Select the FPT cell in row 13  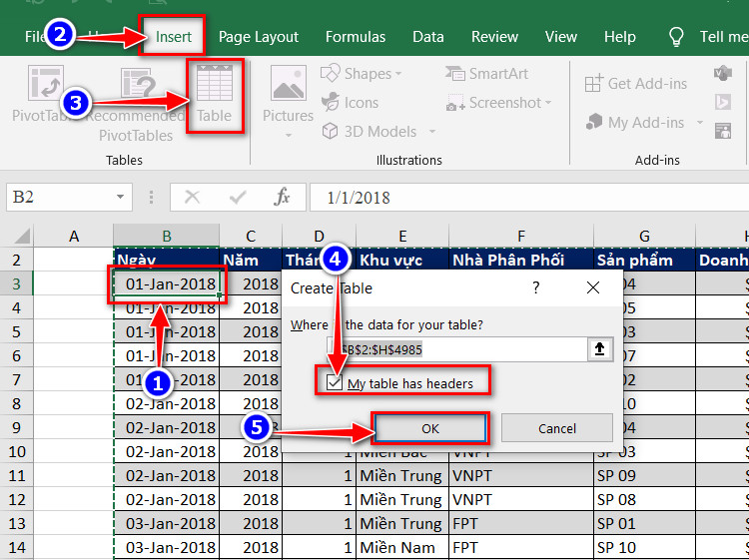pyautogui.click(x=521, y=523)
